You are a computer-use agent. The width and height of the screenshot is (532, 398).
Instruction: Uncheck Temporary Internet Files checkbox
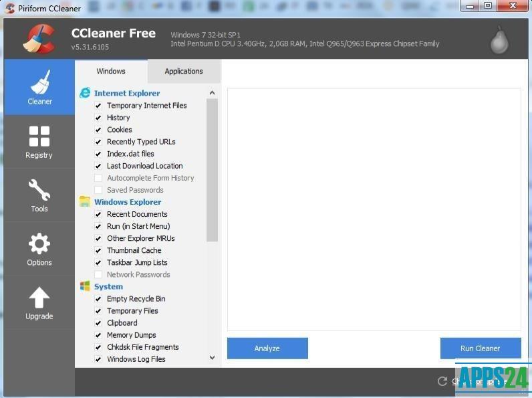click(98, 106)
